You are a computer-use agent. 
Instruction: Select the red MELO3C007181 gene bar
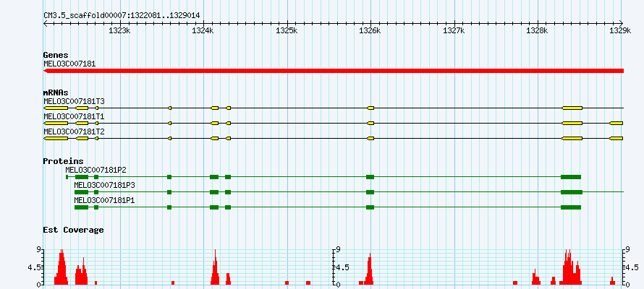334,71
